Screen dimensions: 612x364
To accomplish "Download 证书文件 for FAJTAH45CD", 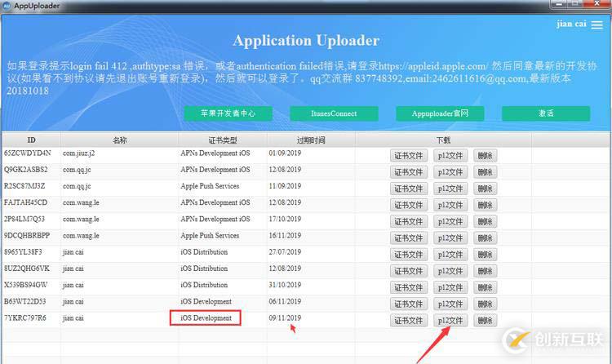I will click(409, 205).
